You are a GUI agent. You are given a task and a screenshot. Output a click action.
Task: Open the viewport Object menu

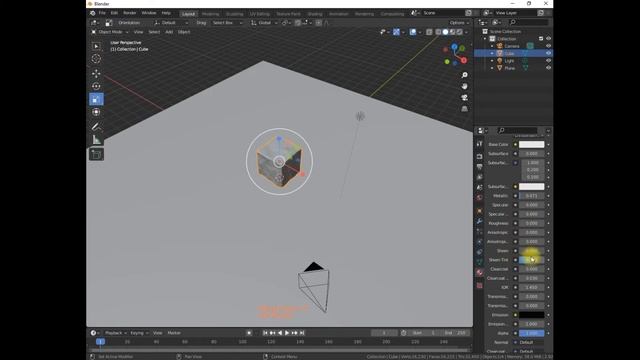[x=184, y=32]
